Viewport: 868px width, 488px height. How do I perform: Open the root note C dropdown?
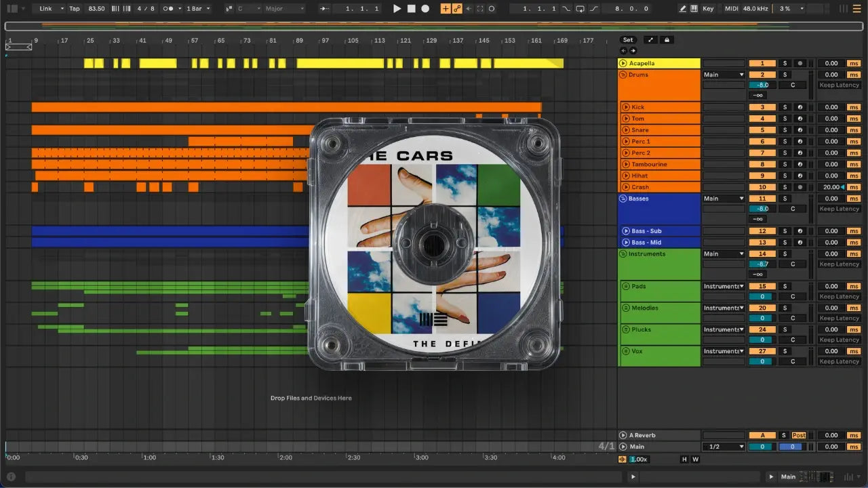tap(249, 9)
